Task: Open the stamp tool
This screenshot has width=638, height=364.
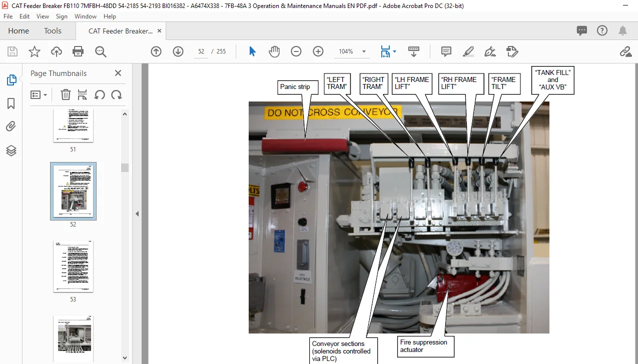Action: click(512, 51)
